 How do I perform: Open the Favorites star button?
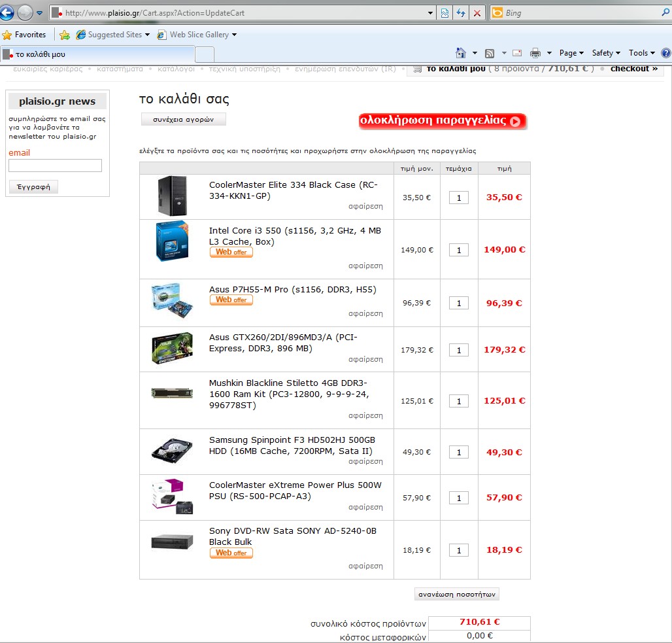pos(24,35)
